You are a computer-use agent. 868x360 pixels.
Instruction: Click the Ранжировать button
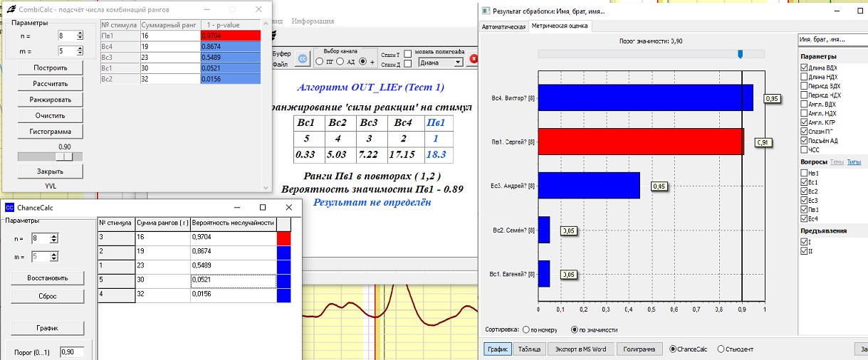click(51, 100)
